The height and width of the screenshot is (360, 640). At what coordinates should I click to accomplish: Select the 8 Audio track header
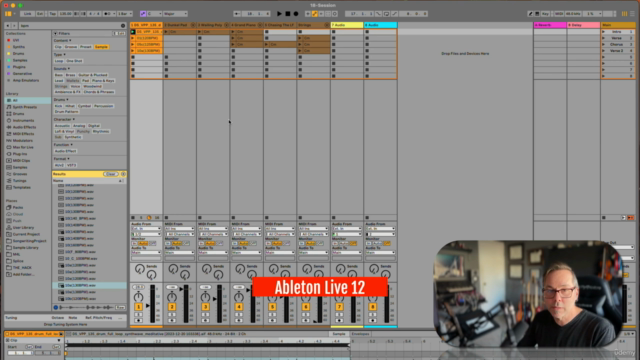click(x=380, y=25)
